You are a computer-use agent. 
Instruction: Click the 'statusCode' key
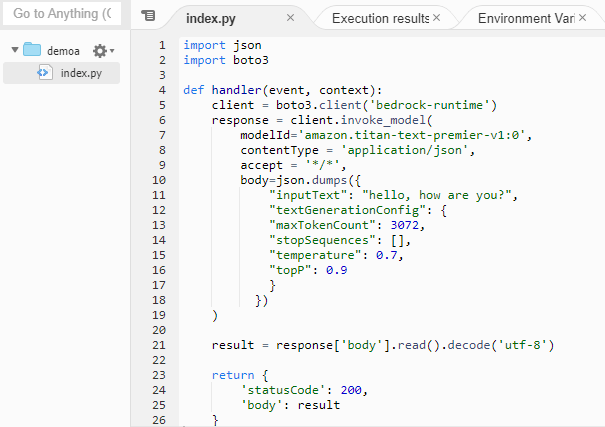[283, 390]
